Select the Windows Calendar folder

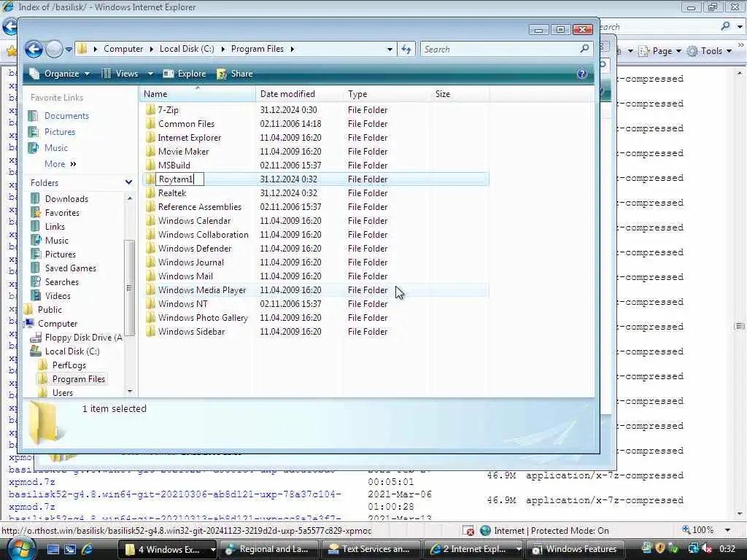[x=194, y=220]
